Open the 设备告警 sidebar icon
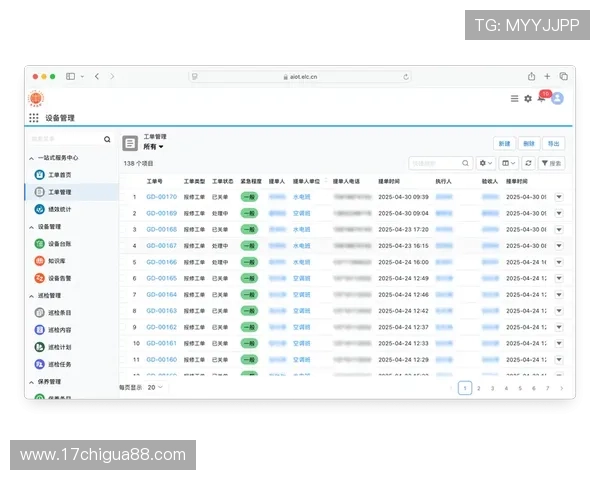Image resolution: width=600 pixels, height=480 pixels. click(x=39, y=278)
